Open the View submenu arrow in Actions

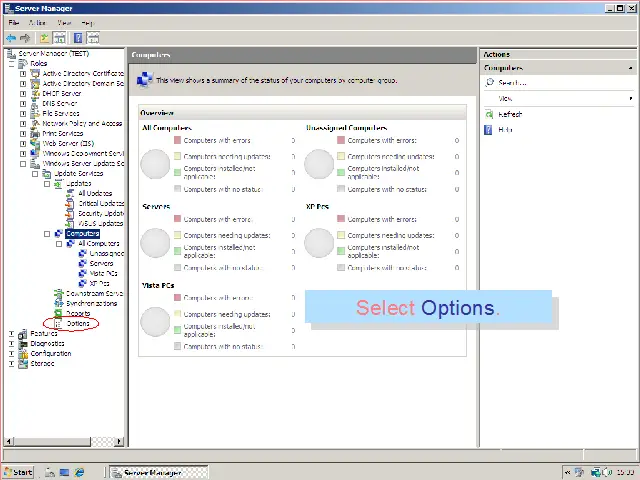point(631,98)
